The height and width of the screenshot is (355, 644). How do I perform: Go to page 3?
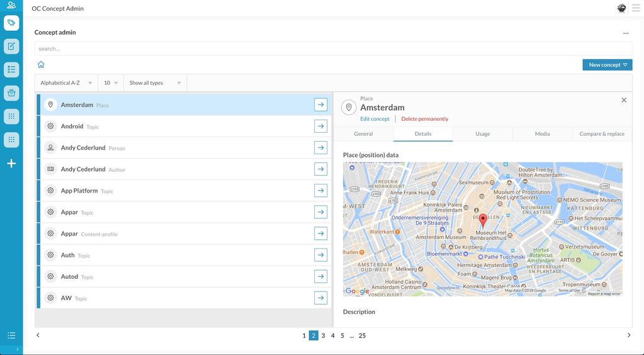point(323,335)
